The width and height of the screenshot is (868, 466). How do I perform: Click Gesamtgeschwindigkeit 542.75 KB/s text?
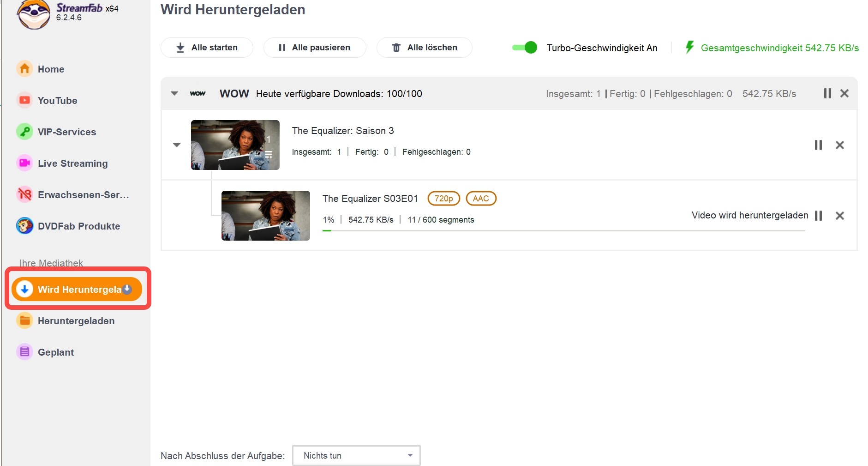[x=779, y=48]
